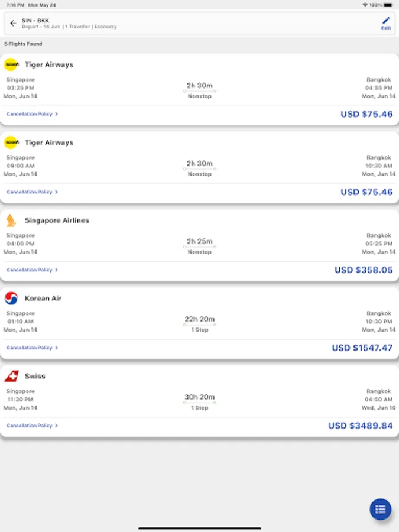Tap the Scoot logo on first Tiger Airways flight
This screenshot has height=532, width=399.
11,64
